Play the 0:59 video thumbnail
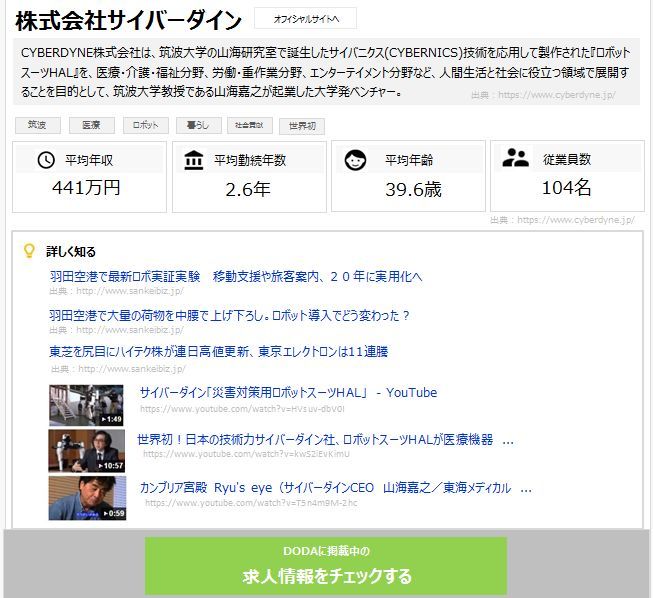Viewport: 653px width, 598px height. tap(87, 498)
